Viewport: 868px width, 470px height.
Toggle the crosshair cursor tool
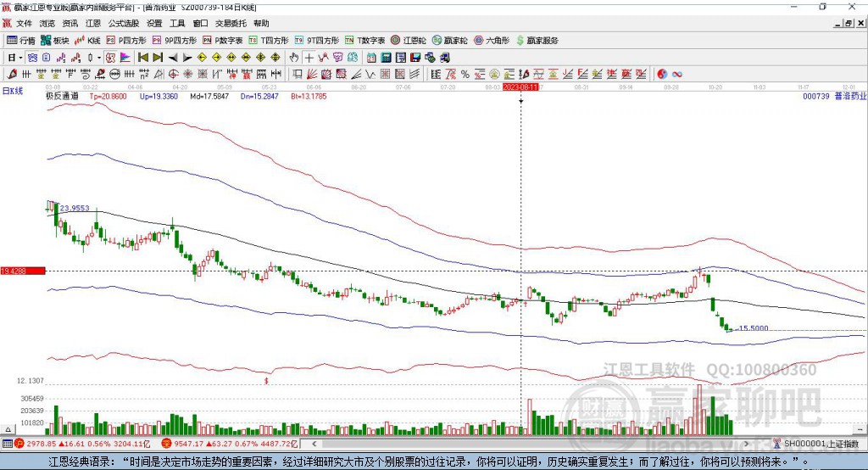(309, 58)
